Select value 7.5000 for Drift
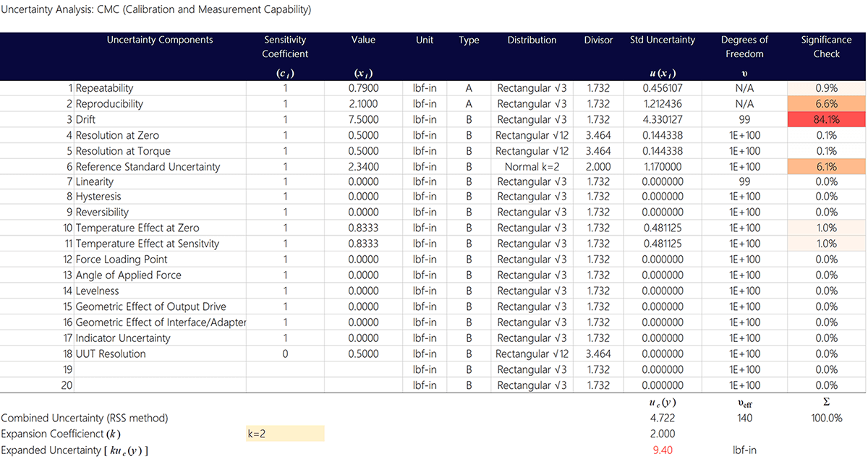This screenshot has height=459, width=868. click(363, 120)
